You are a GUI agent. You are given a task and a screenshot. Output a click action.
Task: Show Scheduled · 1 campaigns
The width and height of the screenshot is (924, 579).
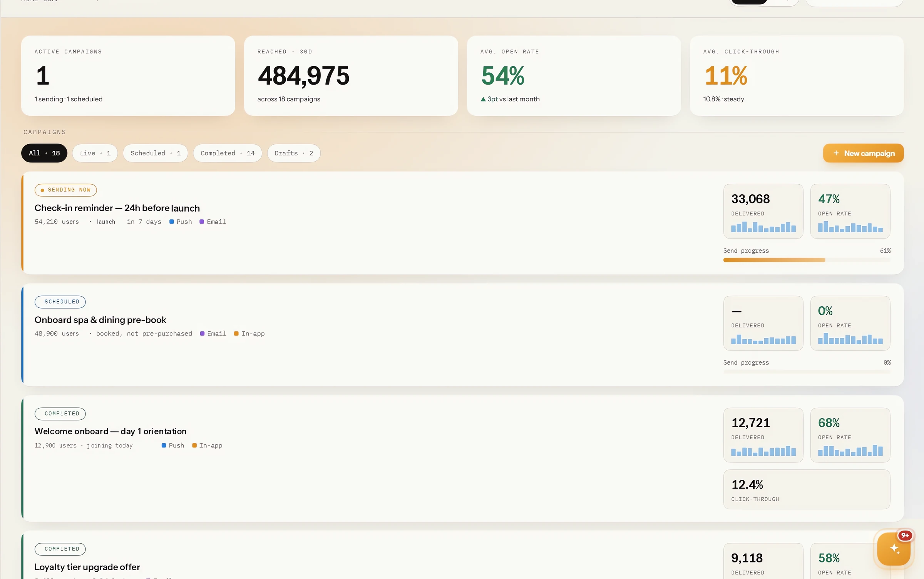(156, 153)
